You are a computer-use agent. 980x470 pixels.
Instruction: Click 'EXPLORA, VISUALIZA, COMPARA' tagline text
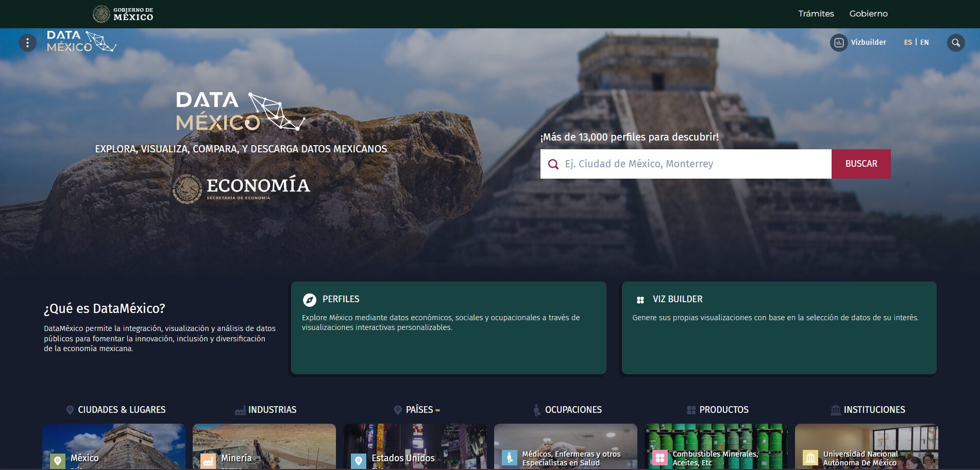241,149
